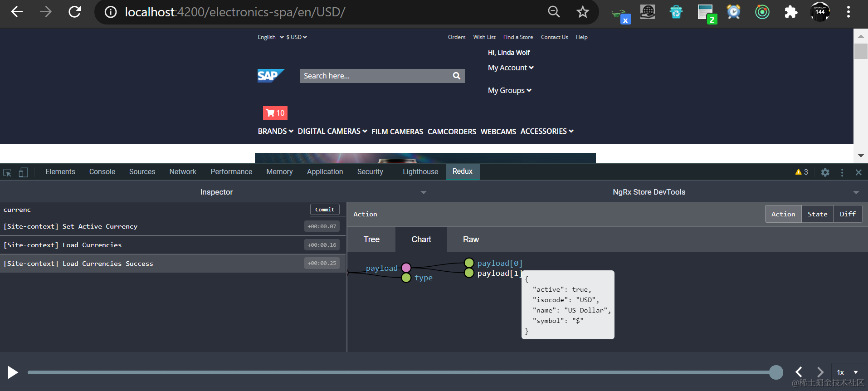Switch to the State view toggle
The height and width of the screenshot is (391, 868).
pos(817,214)
